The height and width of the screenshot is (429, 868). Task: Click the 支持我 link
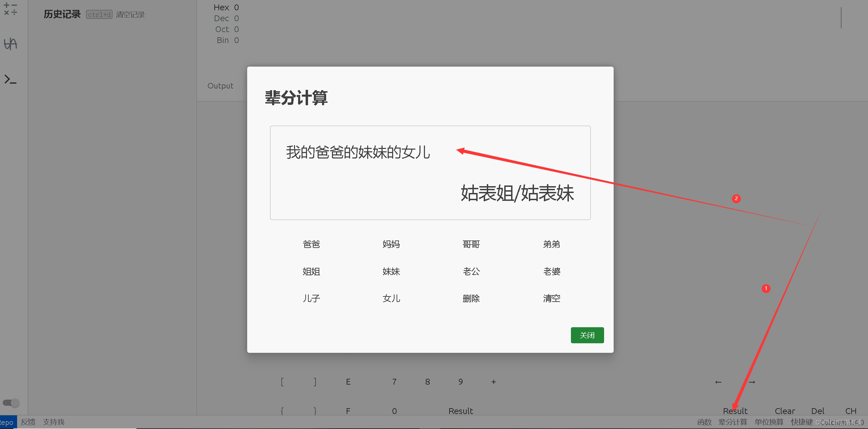53,422
